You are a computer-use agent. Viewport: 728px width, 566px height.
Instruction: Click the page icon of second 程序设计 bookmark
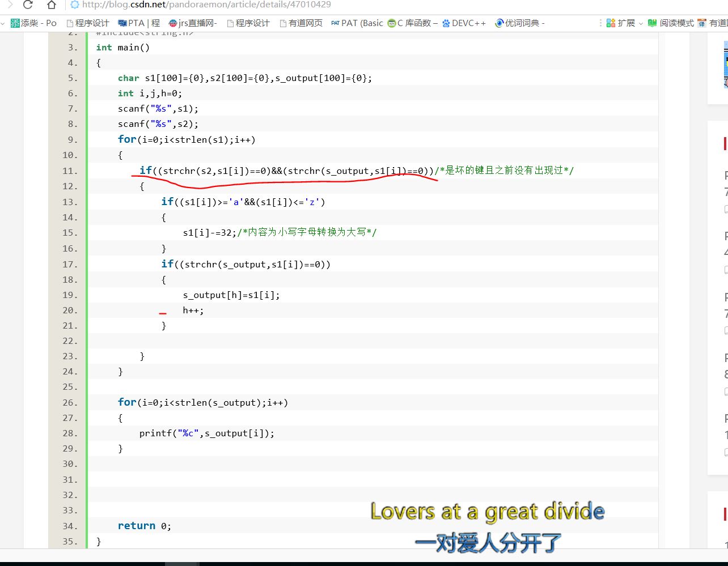point(230,23)
